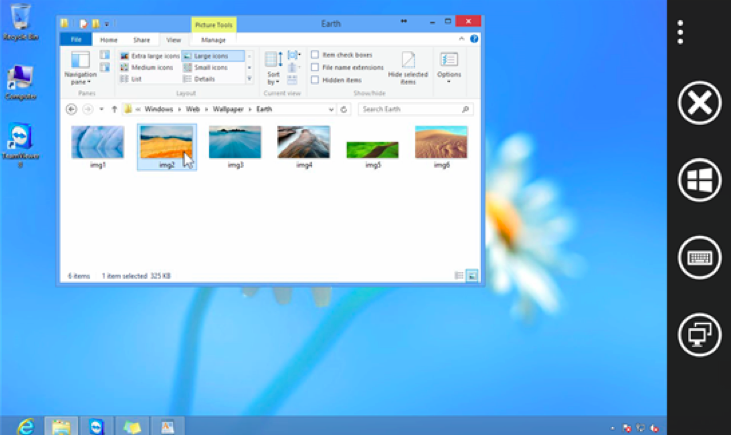Select the View ribbon tab
The width and height of the screenshot is (731, 435).
click(x=173, y=40)
